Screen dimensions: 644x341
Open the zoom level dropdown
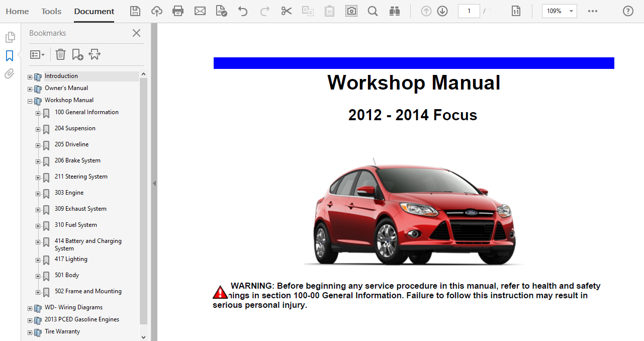pos(571,11)
